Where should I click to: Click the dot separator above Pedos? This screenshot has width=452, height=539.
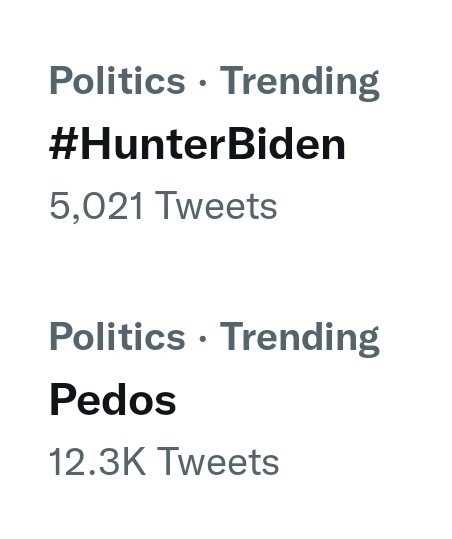(203, 339)
